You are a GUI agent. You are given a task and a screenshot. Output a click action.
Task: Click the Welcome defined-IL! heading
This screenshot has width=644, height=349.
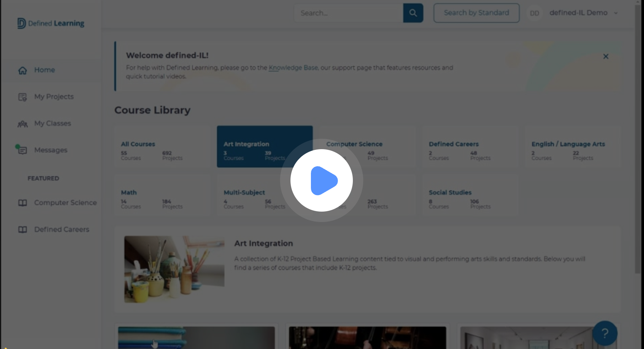point(167,55)
